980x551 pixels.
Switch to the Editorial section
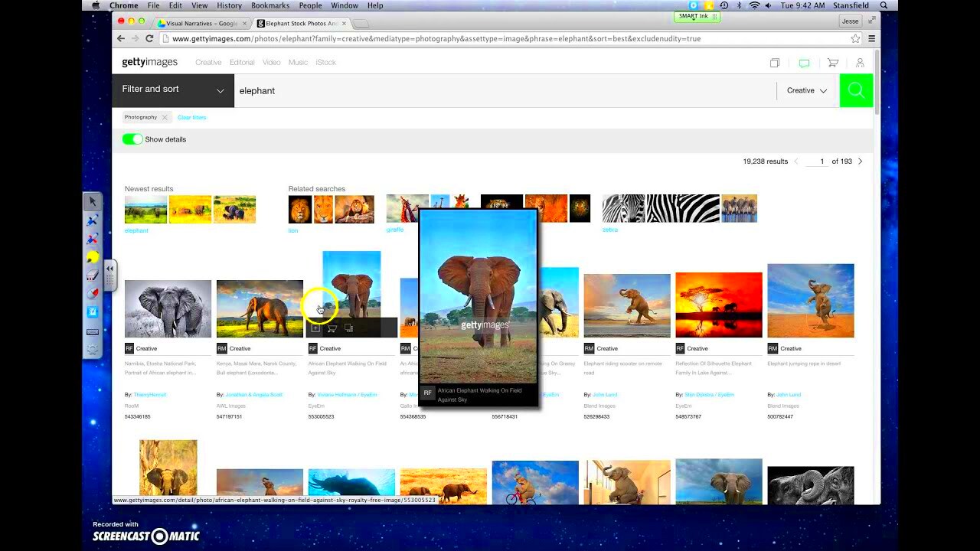point(241,62)
